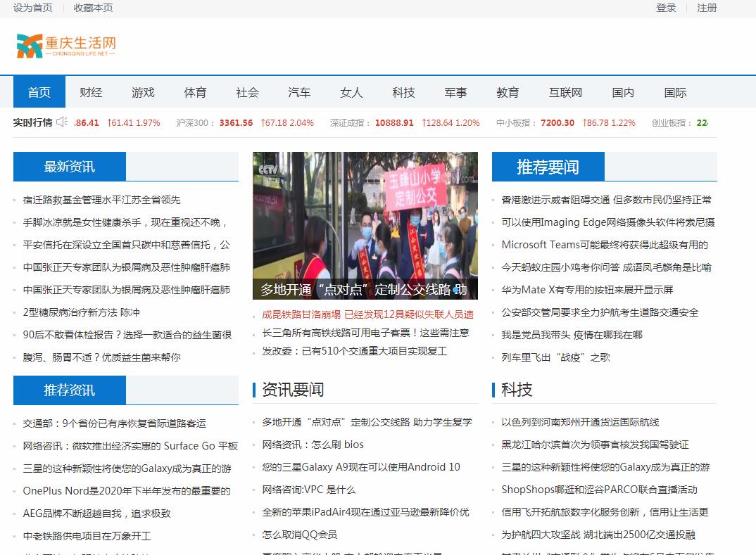Screen dimensions: 756x555
Task: Open the 汽车 navigation tab
Action: pos(299,92)
